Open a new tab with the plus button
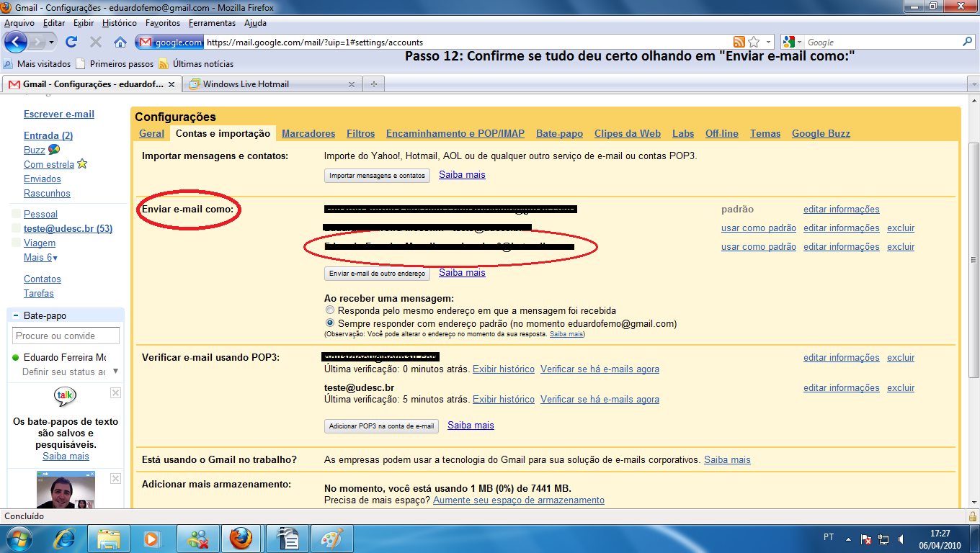 coord(373,84)
